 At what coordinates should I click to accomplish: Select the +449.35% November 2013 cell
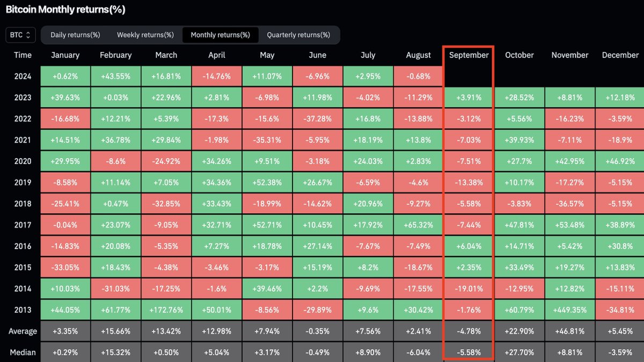click(x=569, y=309)
